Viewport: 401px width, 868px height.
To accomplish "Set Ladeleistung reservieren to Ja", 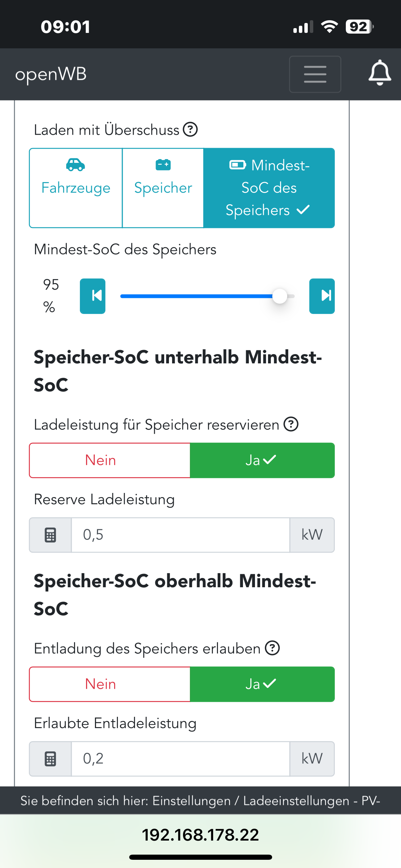I will 262,460.
